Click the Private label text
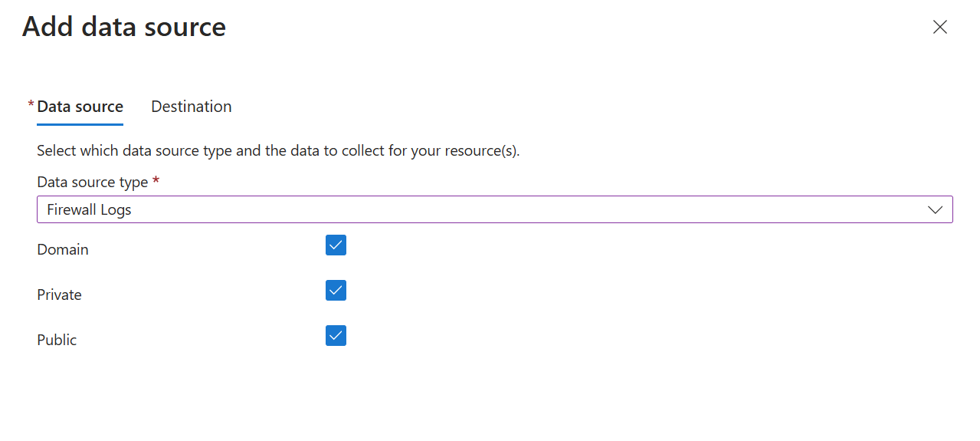 59,295
